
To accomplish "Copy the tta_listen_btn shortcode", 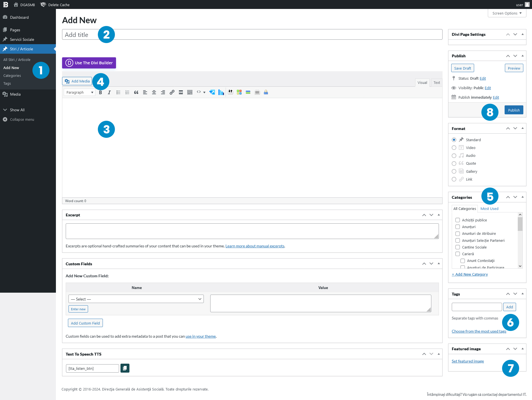I will [125, 368].
